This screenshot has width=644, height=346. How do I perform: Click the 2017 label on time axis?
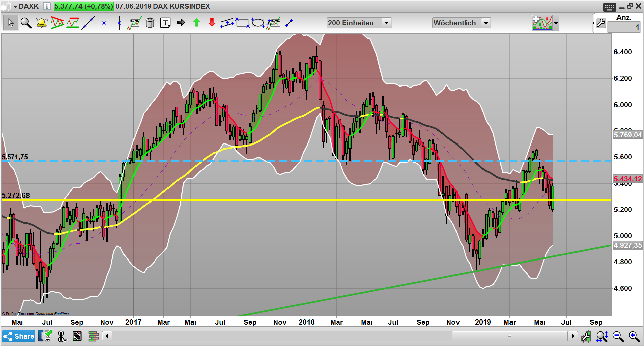133,322
